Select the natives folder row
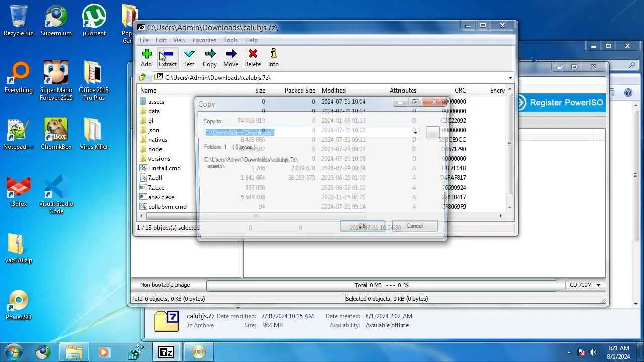The image size is (644, 362). (157, 140)
